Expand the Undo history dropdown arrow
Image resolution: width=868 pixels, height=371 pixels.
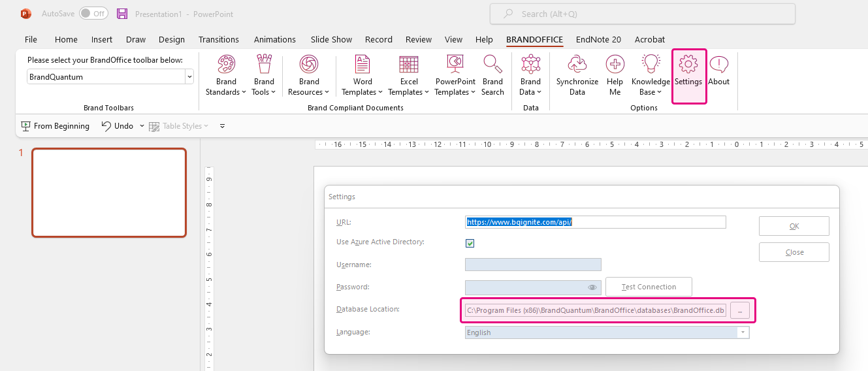click(142, 126)
